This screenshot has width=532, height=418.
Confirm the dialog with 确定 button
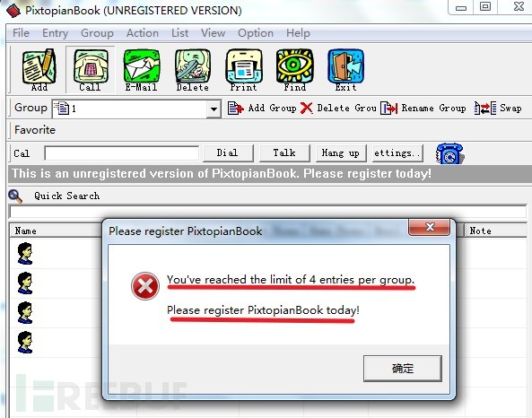403,368
